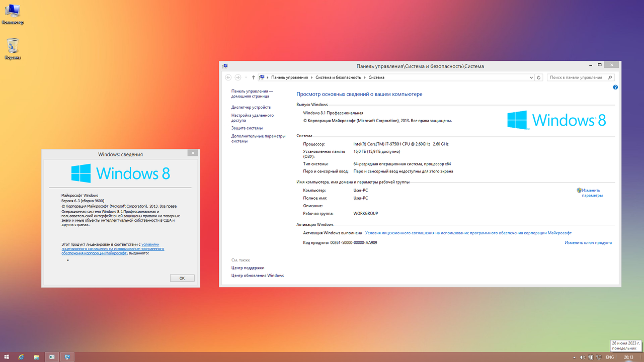The image size is (644, 362).
Task: Open Дополнительные параметры системы link
Action: 258,138
